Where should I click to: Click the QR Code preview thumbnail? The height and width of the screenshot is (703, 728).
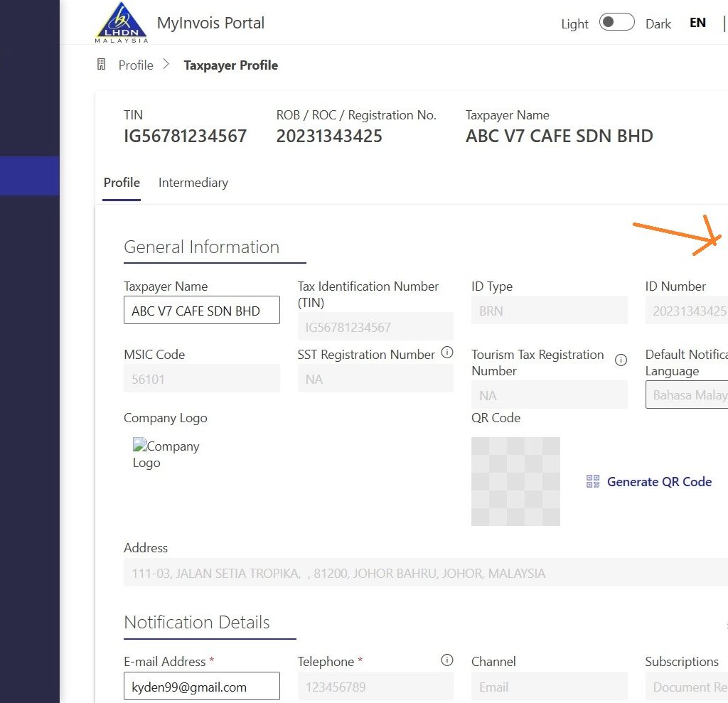pyautogui.click(x=515, y=481)
